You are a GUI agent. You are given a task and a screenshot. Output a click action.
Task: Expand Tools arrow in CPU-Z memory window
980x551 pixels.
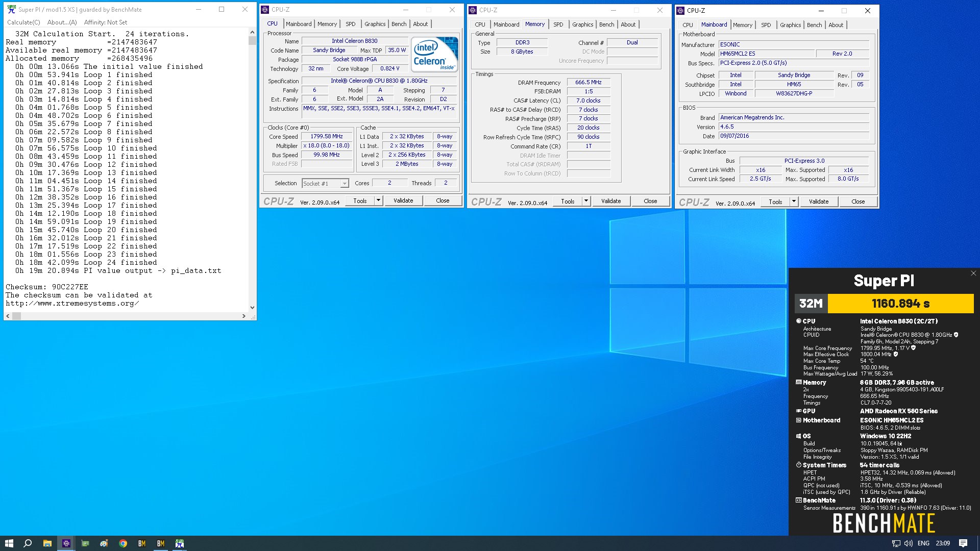click(x=586, y=201)
